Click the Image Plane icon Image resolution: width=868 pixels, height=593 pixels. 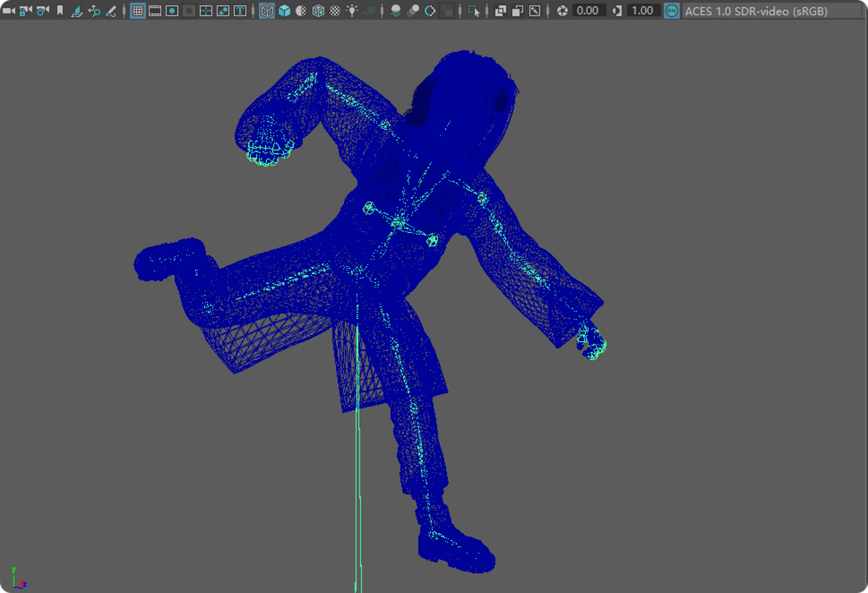pyautogui.click(x=76, y=10)
